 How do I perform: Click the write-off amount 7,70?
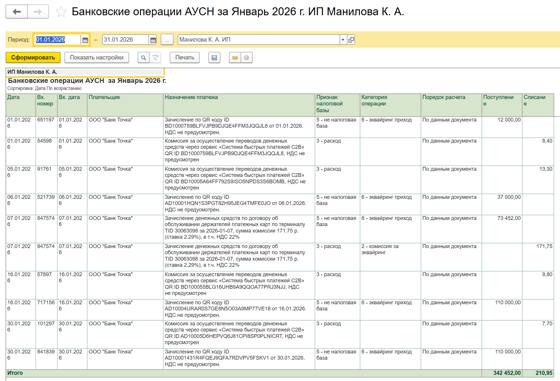[547, 324]
